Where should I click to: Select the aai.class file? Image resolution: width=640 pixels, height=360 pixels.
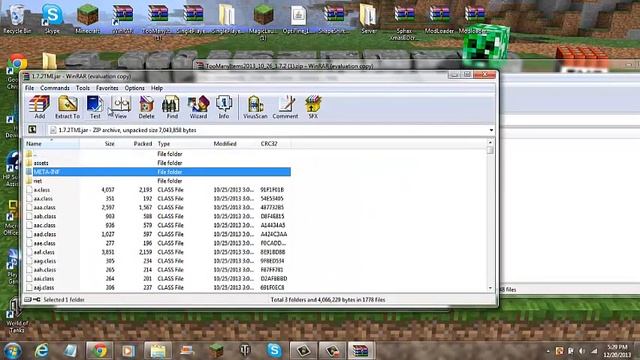pos(158,279)
